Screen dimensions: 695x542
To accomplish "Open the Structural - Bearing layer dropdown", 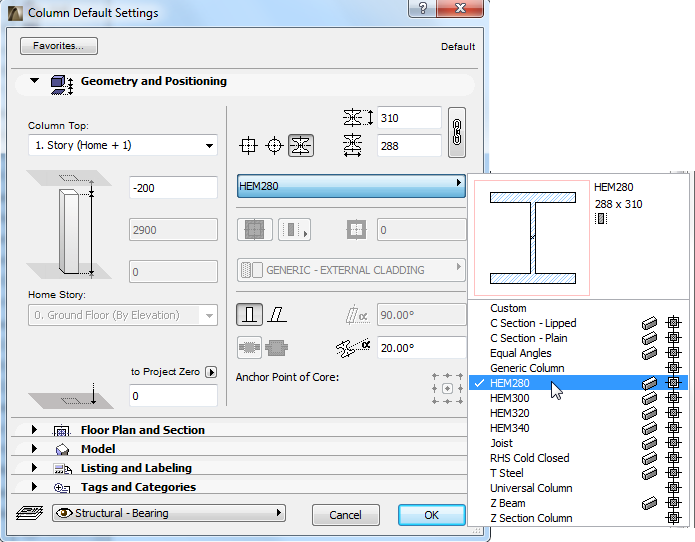I will pos(168,513).
